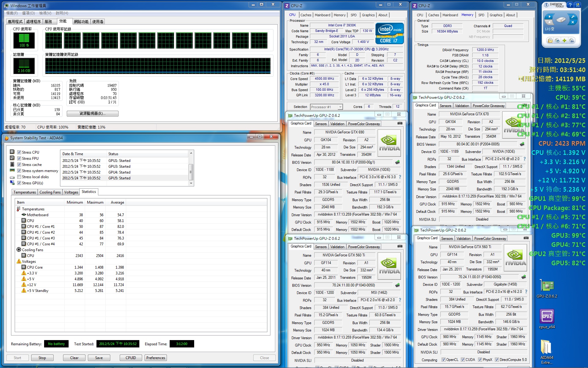Click the PowerColor Giveaway tab in GTX 690 GPU-Z
This screenshot has height=368, width=588.
coord(364,124)
